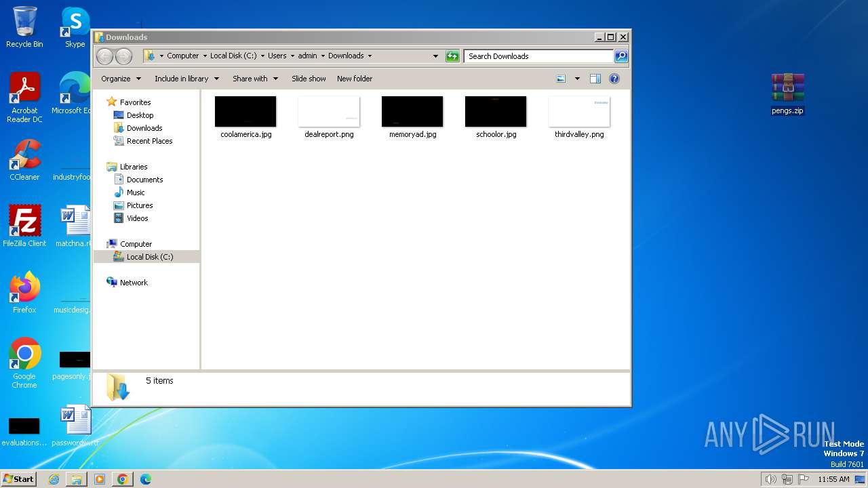
Task: Select the Google Chrome desktop icon
Action: [24, 363]
